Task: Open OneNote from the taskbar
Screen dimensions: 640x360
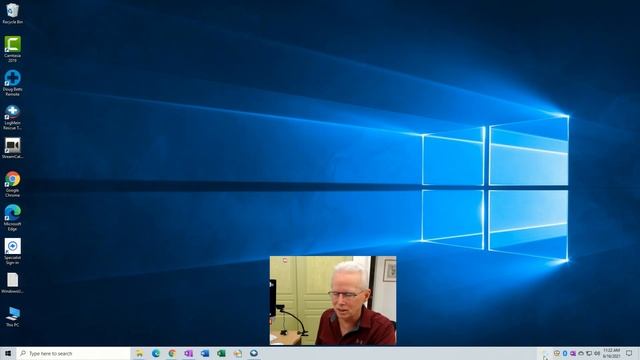Action: (188, 353)
